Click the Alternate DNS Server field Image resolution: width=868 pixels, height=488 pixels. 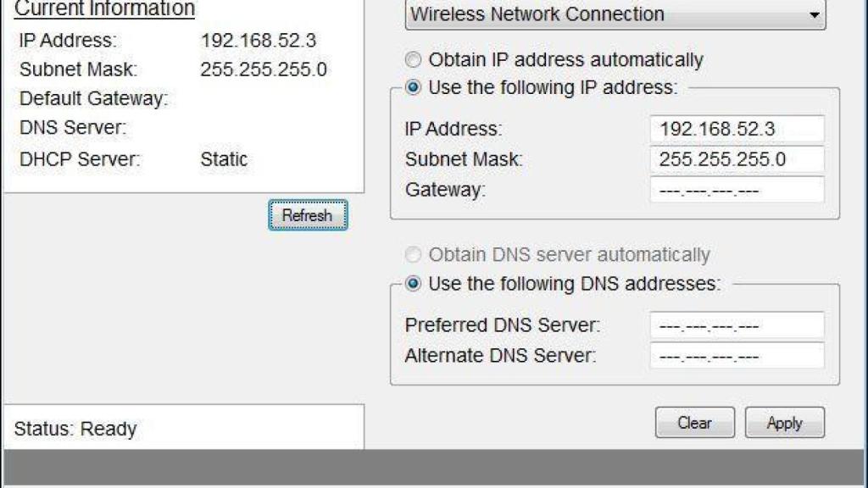point(737,356)
